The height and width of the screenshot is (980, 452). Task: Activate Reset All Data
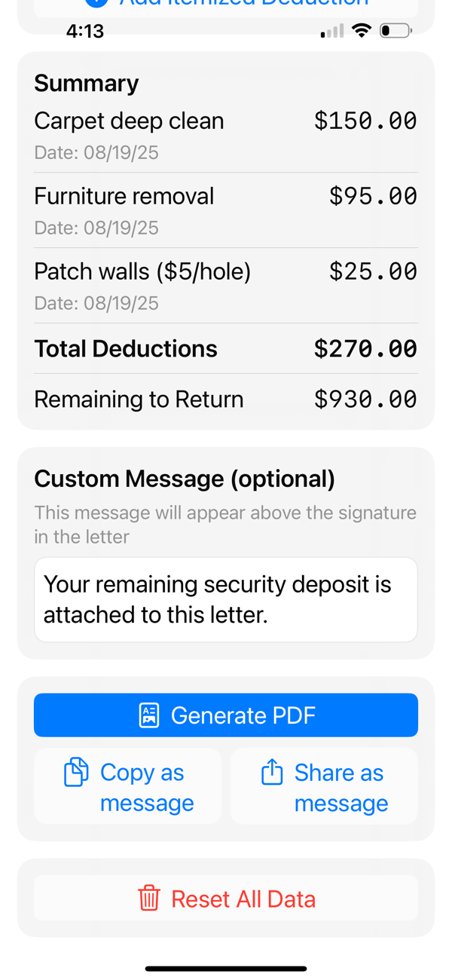(x=226, y=898)
